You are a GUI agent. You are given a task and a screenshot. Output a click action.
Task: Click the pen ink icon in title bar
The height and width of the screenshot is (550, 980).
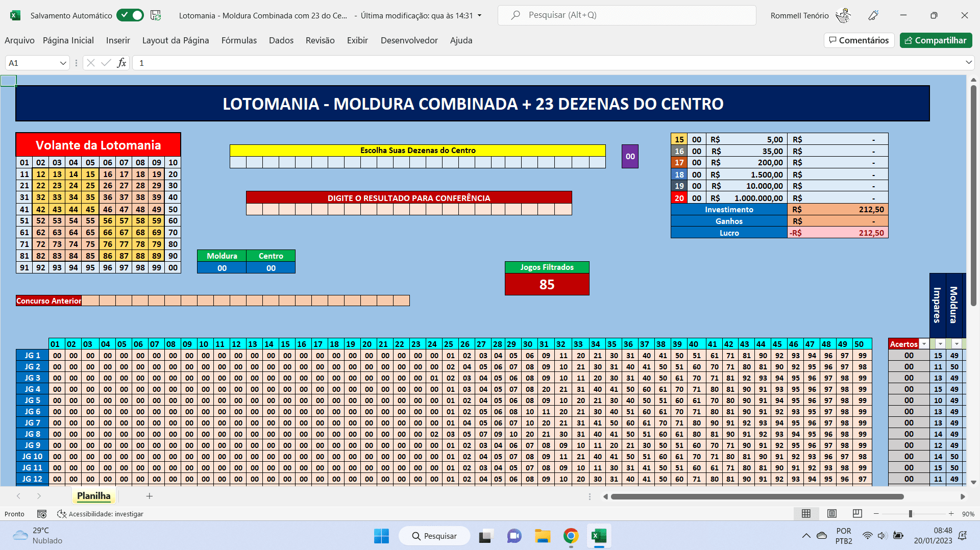(x=873, y=15)
